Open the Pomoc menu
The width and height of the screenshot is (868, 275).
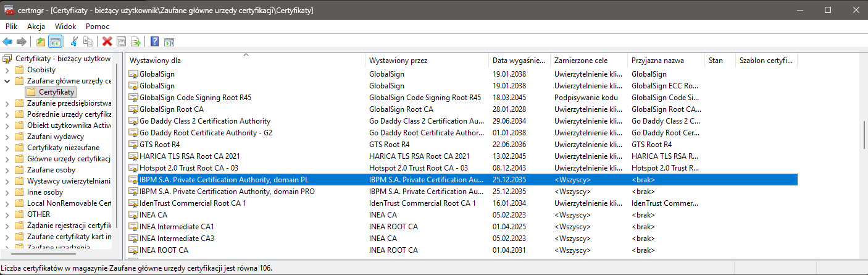coord(98,27)
